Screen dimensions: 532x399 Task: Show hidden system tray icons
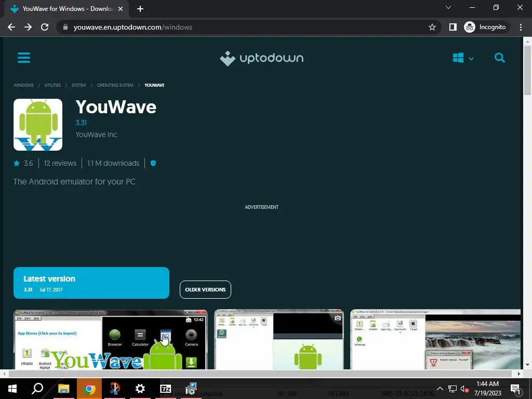click(440, 389)
